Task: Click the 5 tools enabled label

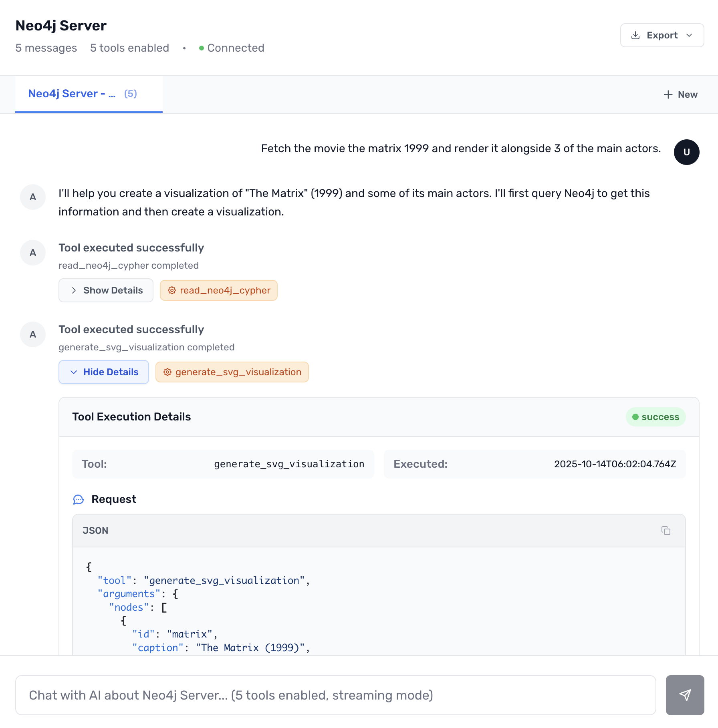Action: tap(129, 48)
